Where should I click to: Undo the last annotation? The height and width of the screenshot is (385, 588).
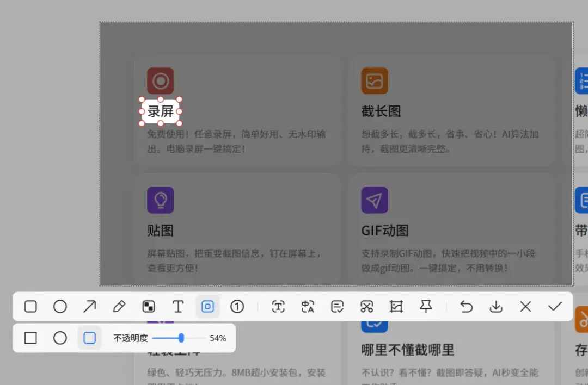tap(466, 307)
